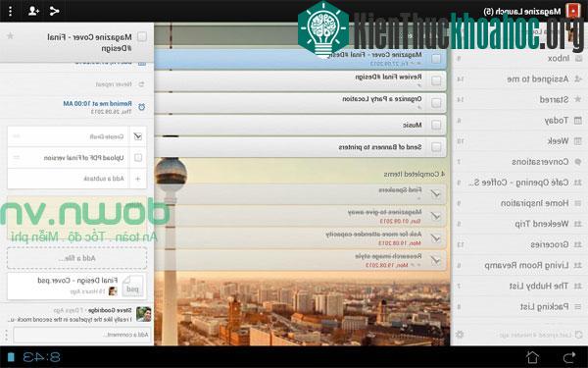Tap the star icon beside Starred
This screenshot has width=588, height=368.
[578, 99]
